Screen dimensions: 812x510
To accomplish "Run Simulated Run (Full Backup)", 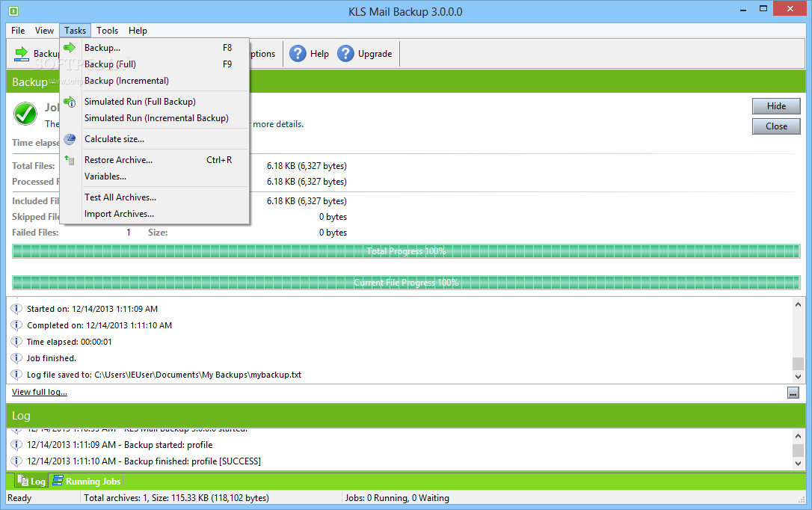I will [154, 102].
